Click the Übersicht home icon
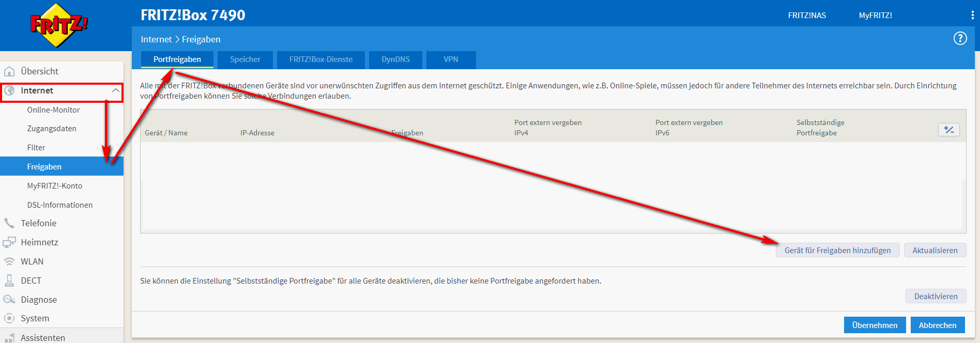980x343 pixels. tap(9, 71)
